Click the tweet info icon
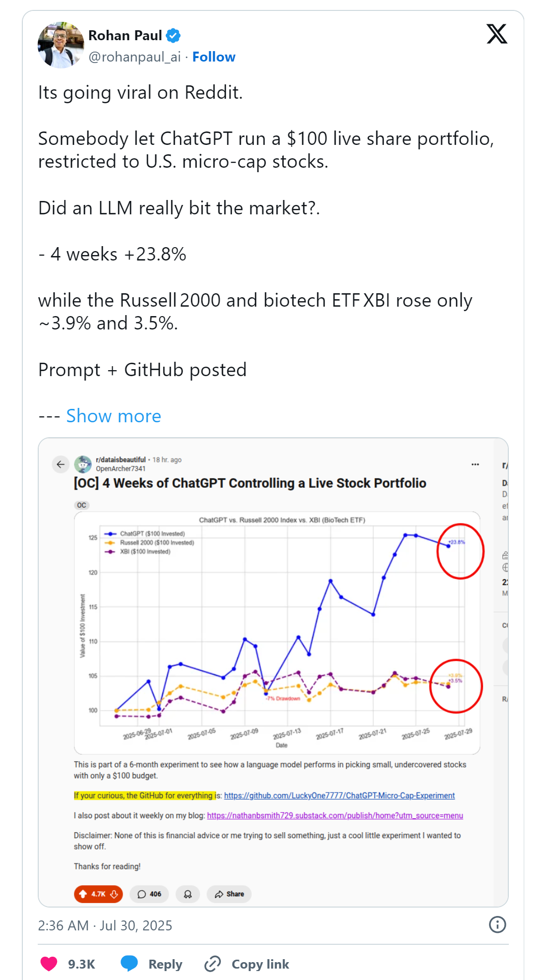The image size is (556, 980). coord(497,924)
